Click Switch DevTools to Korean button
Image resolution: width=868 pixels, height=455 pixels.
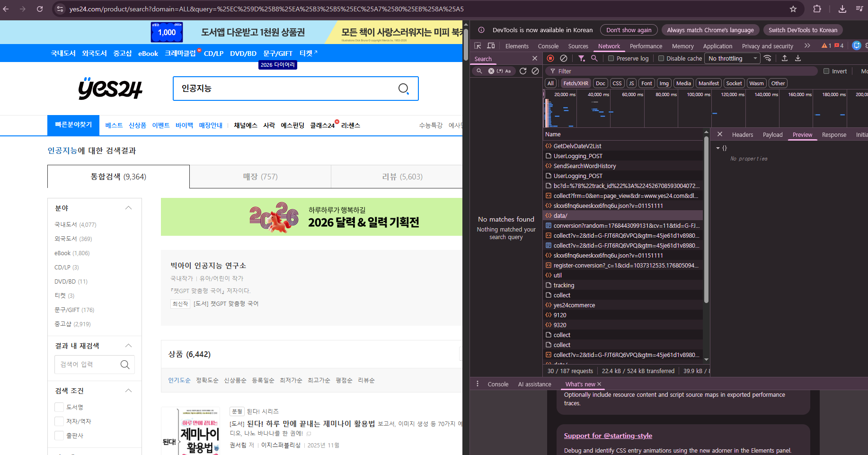[x=802, y=30]
